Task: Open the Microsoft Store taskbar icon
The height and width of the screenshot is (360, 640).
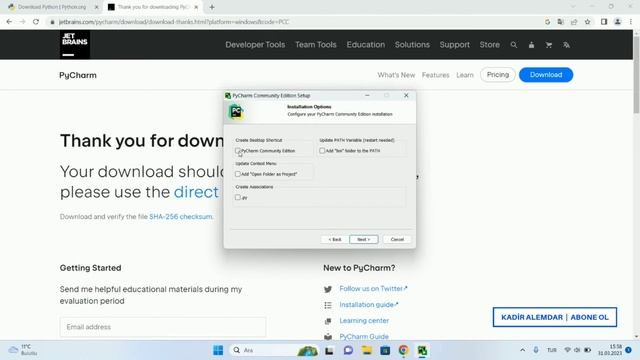Action: click(x=385, y=350)
